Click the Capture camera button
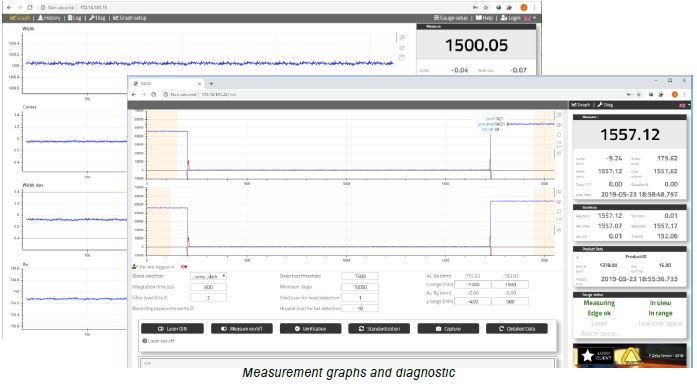697x386 pixels. [x=448, y=329]
